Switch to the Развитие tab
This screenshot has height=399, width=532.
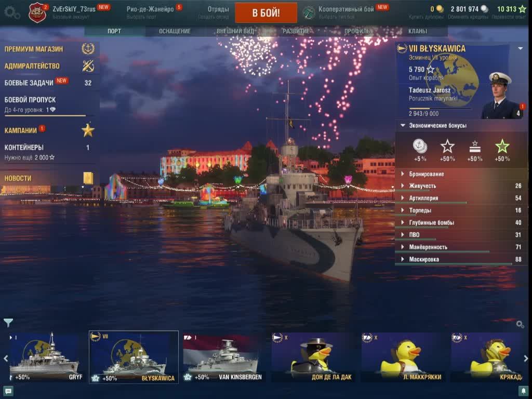[x=296, y=31]
